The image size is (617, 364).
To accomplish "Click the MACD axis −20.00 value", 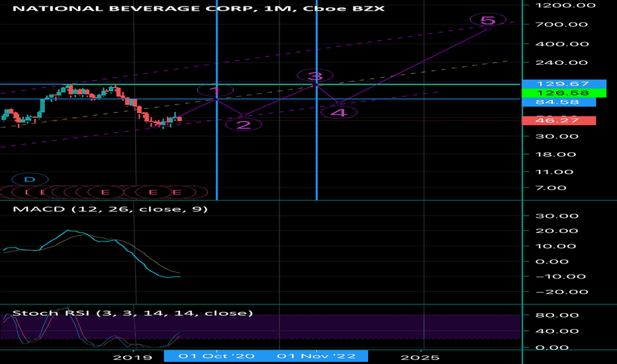I will 561,292.
